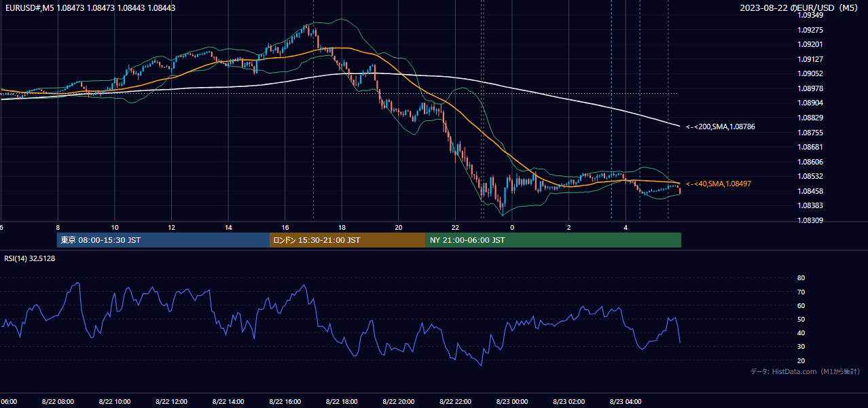Image resolution: width=868 pixels, height=408 pixels.
Task: Click price axis label 1.08681
Action: (810, 147)
